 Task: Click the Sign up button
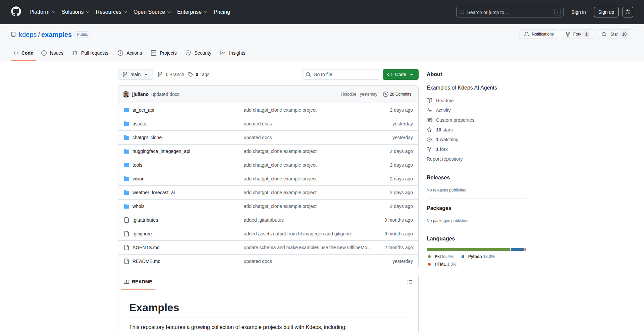[606, 12]
